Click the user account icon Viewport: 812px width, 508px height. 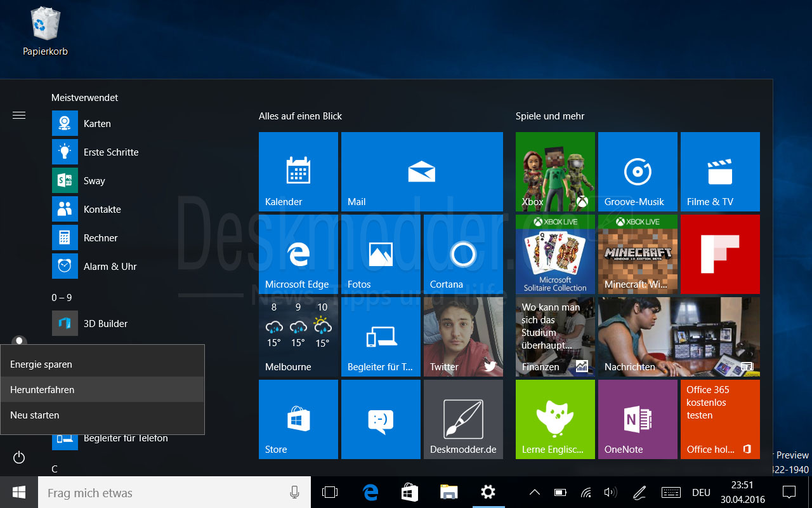19,341
